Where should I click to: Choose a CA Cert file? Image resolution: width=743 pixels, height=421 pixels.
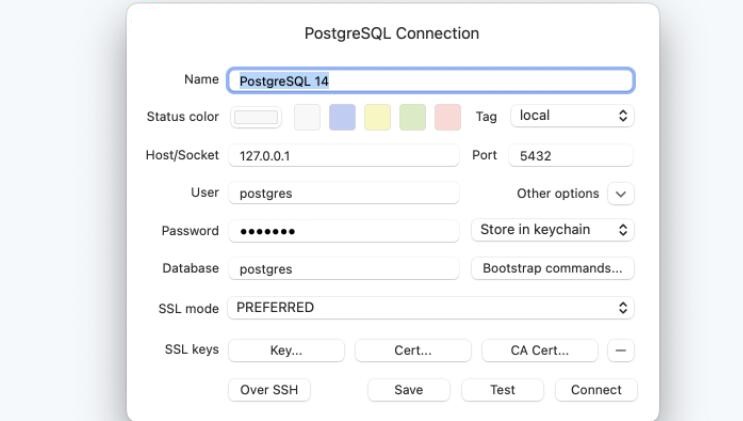(x=540, y=350)
